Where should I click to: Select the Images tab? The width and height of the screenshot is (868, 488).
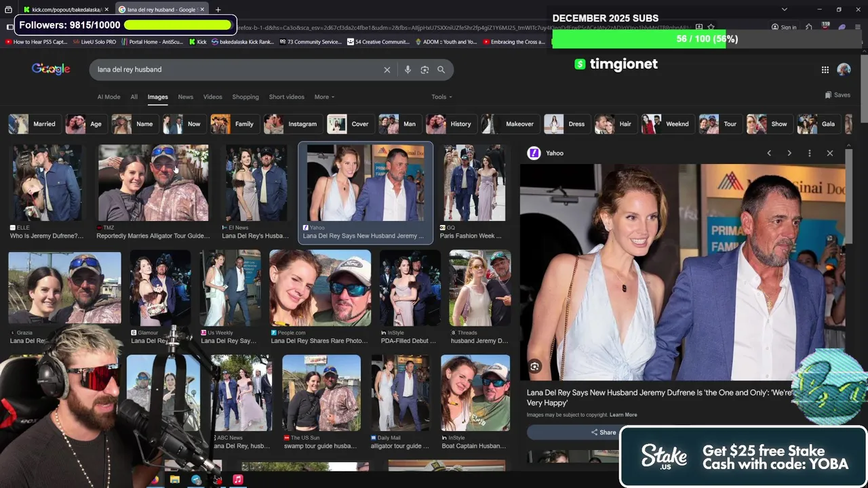pos(157,97)
